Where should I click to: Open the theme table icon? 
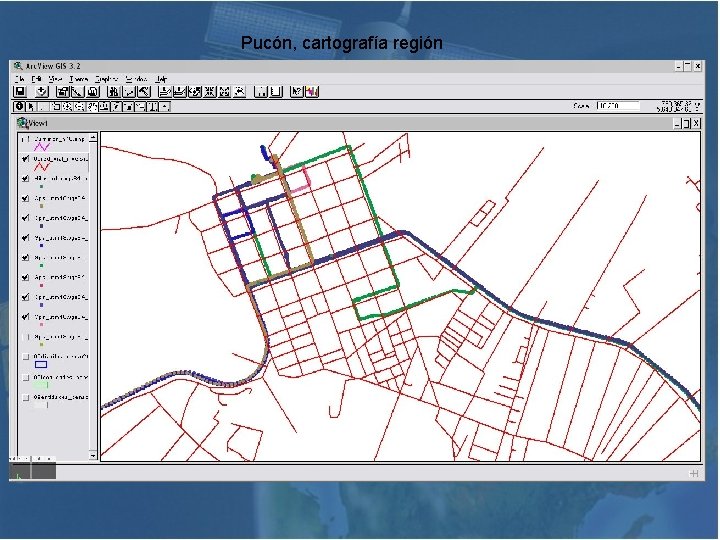pyautogui.click(x=92, y=92)
